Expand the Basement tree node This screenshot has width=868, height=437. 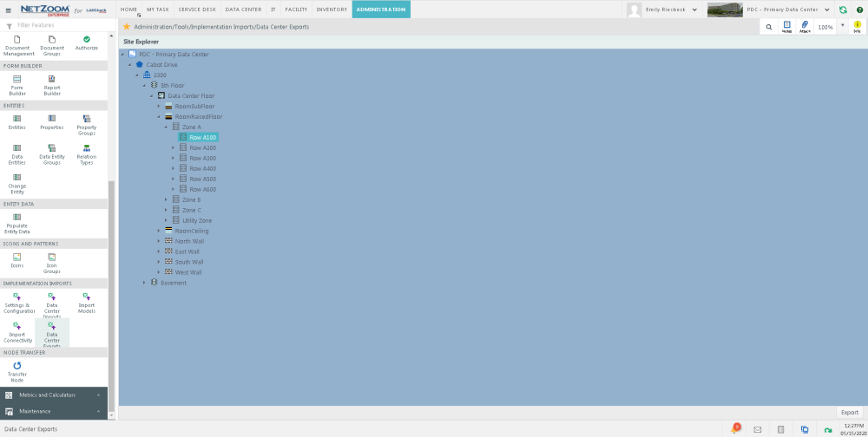[x=144, y=283]
